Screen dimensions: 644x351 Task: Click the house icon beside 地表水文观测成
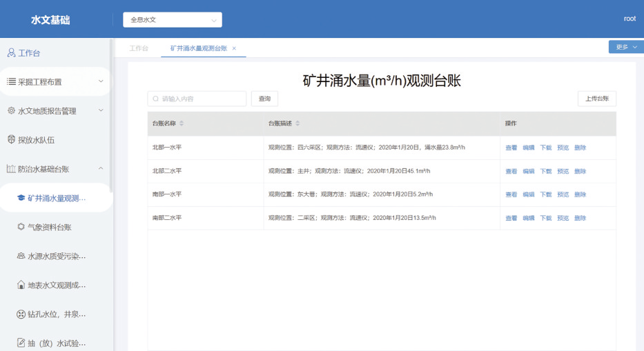coord(21,285)
